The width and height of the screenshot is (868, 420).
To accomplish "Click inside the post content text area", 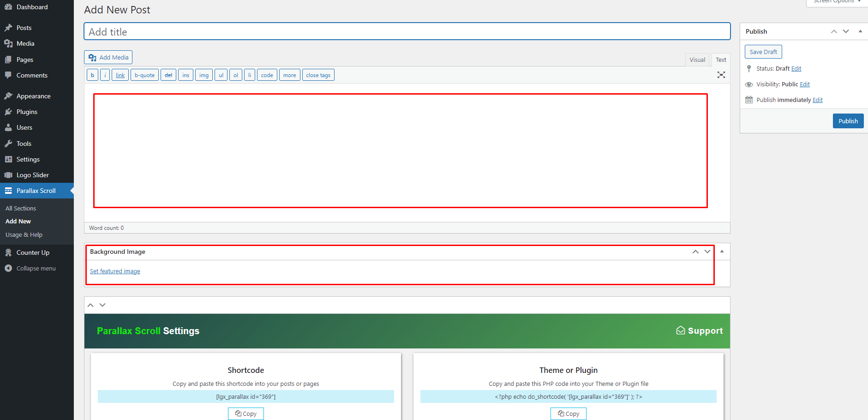I will tap(407, 152).
